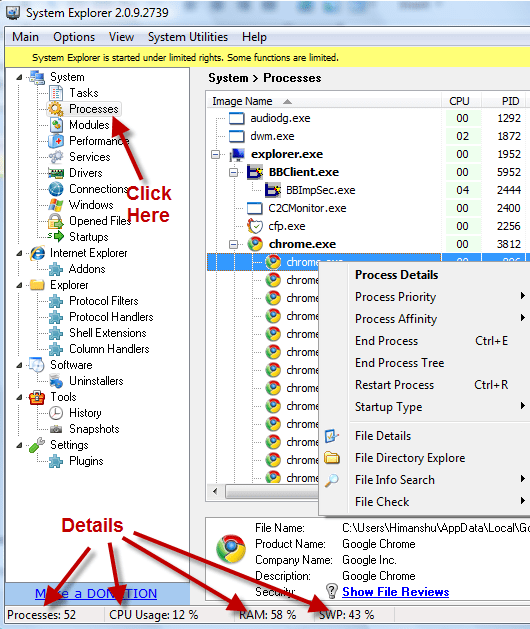
Task: Collapse the Tools tree node
Action: (19, 397)
